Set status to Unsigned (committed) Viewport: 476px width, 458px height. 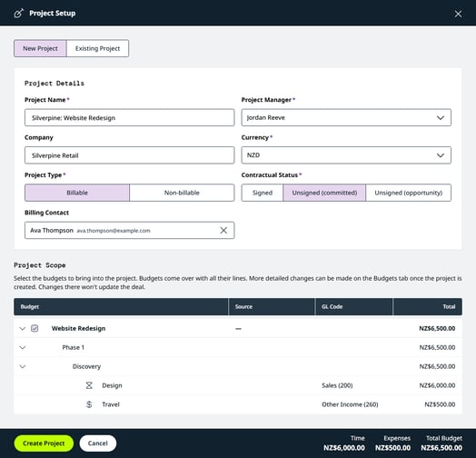point(324,193)
